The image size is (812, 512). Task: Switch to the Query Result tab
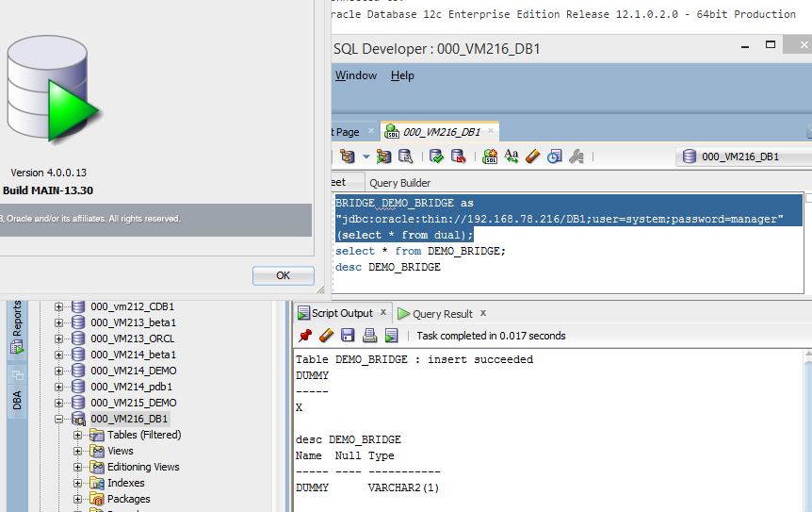[442, 314]
